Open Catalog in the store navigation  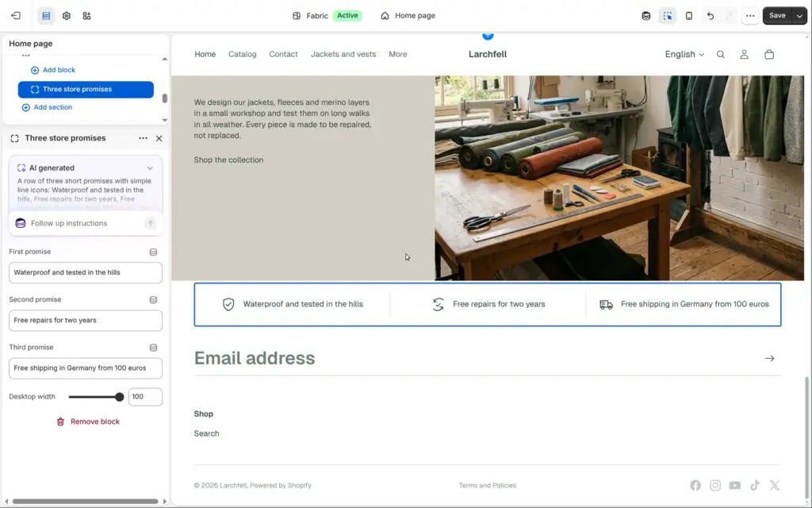[243, 55]
